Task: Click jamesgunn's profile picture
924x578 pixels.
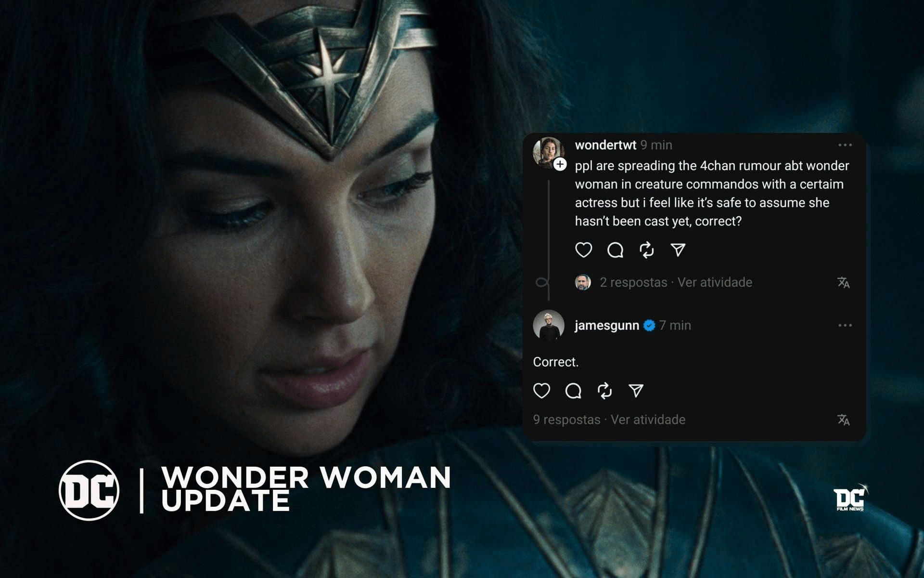Action: point(549,325)
